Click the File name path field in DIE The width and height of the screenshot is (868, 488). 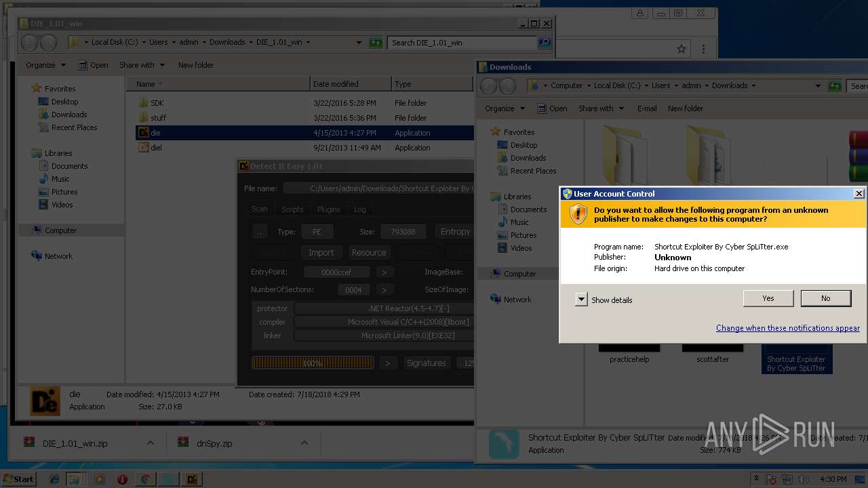[379, 188]
